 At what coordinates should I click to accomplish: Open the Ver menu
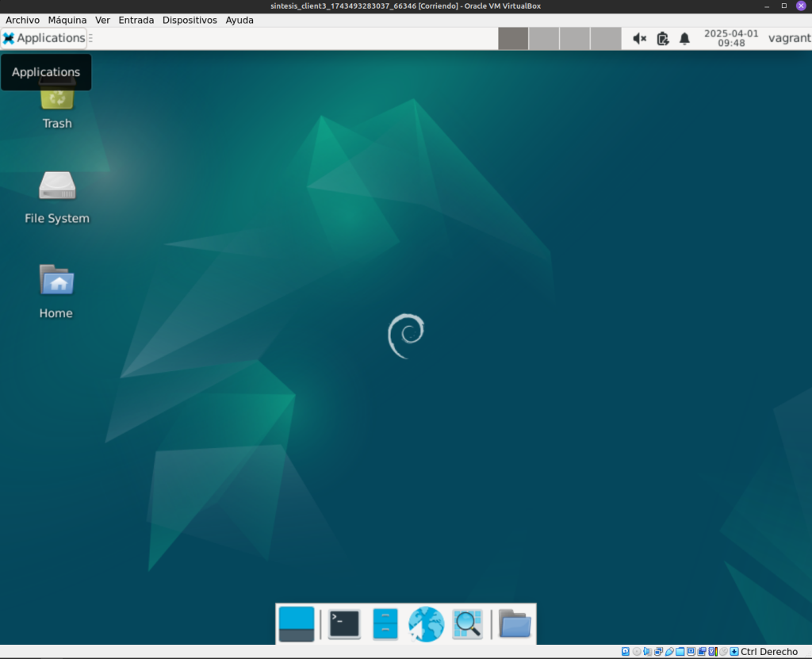[x=102, y=20]
